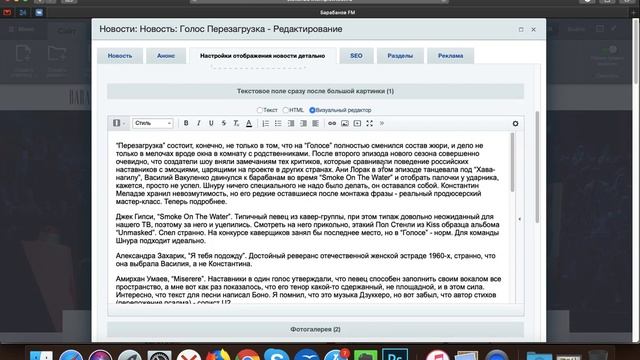Click paragraph starting with Александра Захарик
This screenshot has height=360, width=640.
pos(305,260)
